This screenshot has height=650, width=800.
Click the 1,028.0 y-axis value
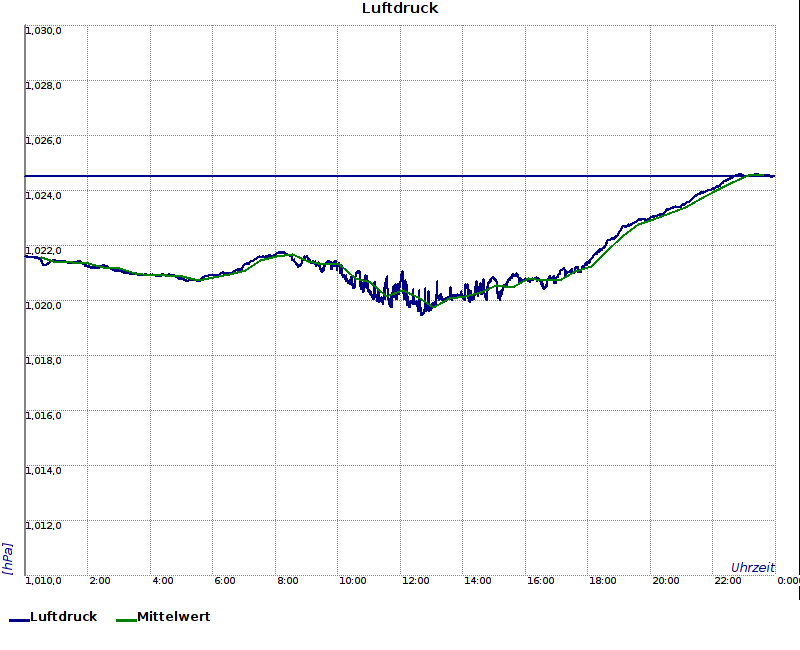point(43,86)
